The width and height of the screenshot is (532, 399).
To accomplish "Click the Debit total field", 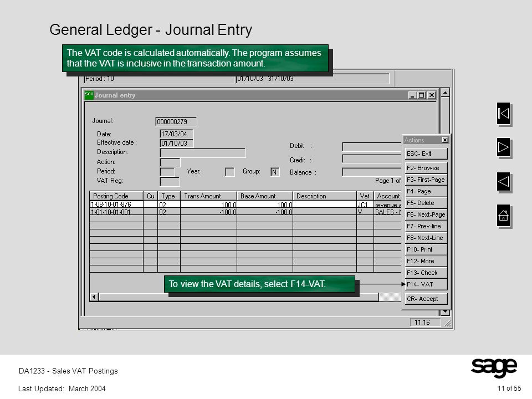I will 372,146.
